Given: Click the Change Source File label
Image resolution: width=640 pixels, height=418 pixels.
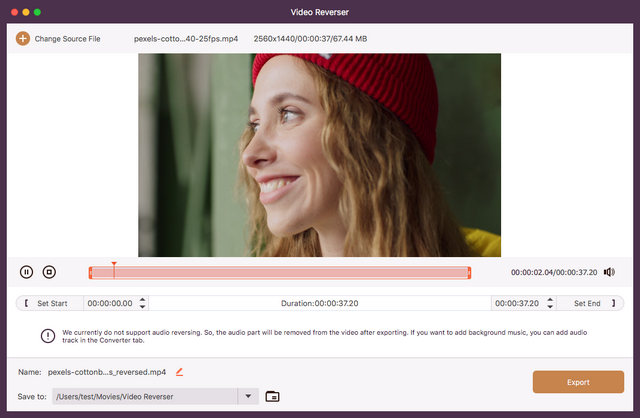Looking at the screenshot, I should click(x=68, y=39).
